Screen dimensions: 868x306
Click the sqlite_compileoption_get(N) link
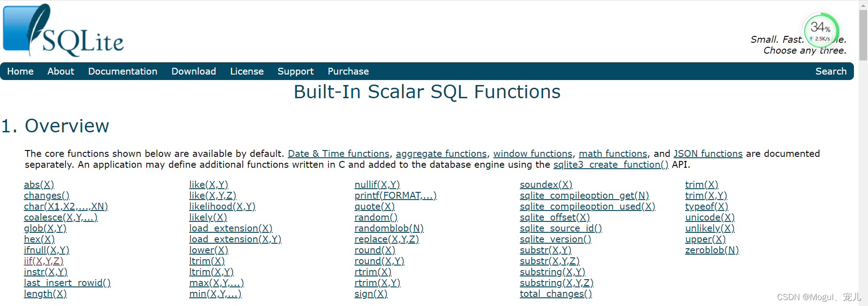[584, 196]
